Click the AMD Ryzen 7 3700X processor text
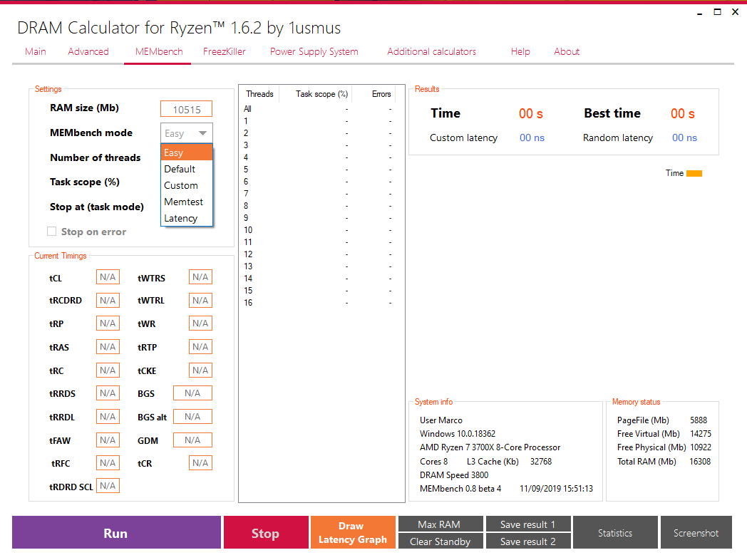The height and width of the screenshot is (560, 747). (490, 447)
